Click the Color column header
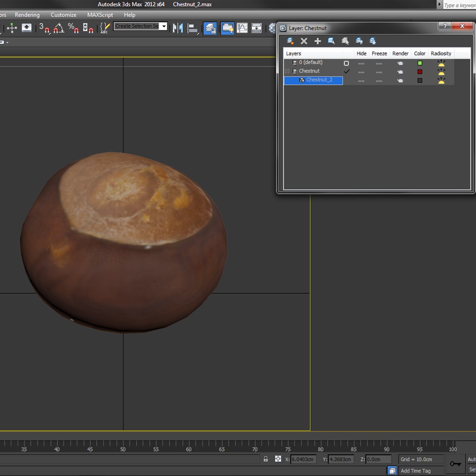This screenshot has height=476, width=476. (x=420, y=53)
